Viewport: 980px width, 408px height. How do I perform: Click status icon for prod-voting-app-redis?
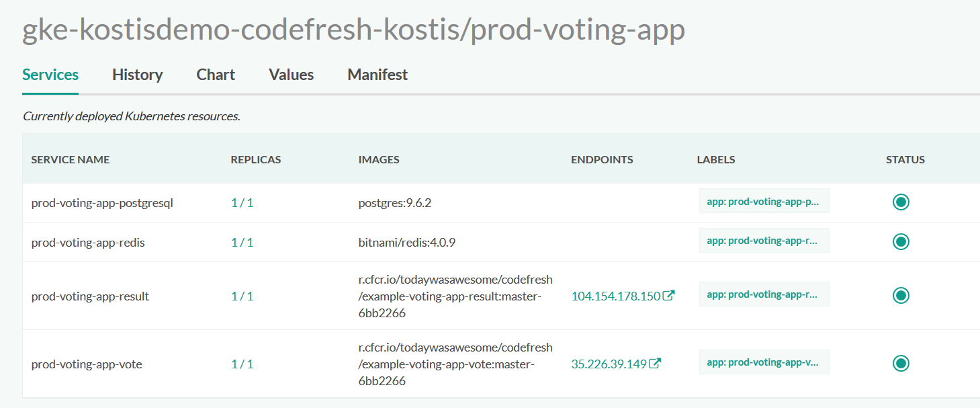coord(901,241)
